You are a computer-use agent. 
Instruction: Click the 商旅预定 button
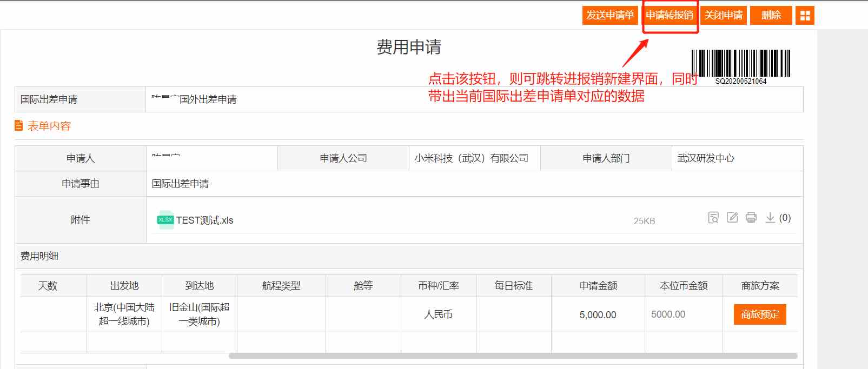760,314
